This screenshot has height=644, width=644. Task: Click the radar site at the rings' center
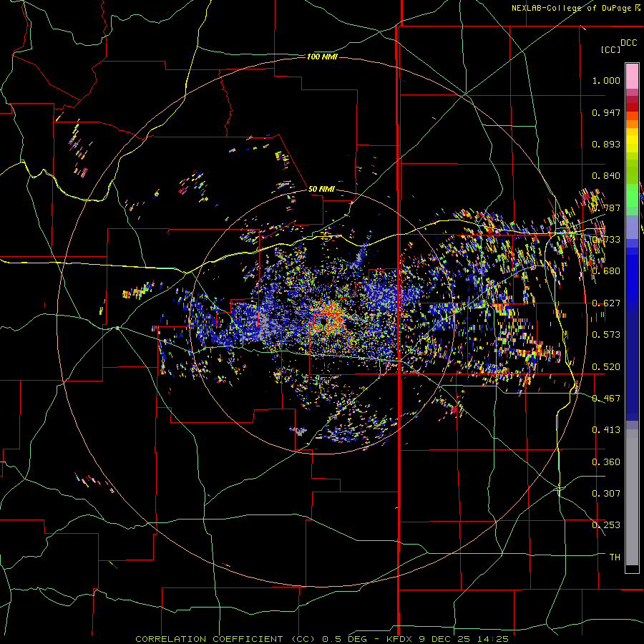(x=322, y=323)
